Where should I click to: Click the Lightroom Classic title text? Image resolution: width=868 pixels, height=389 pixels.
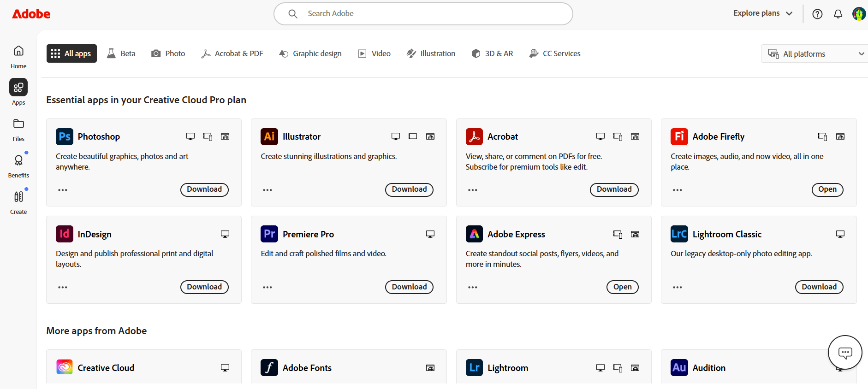click(727, 234)
